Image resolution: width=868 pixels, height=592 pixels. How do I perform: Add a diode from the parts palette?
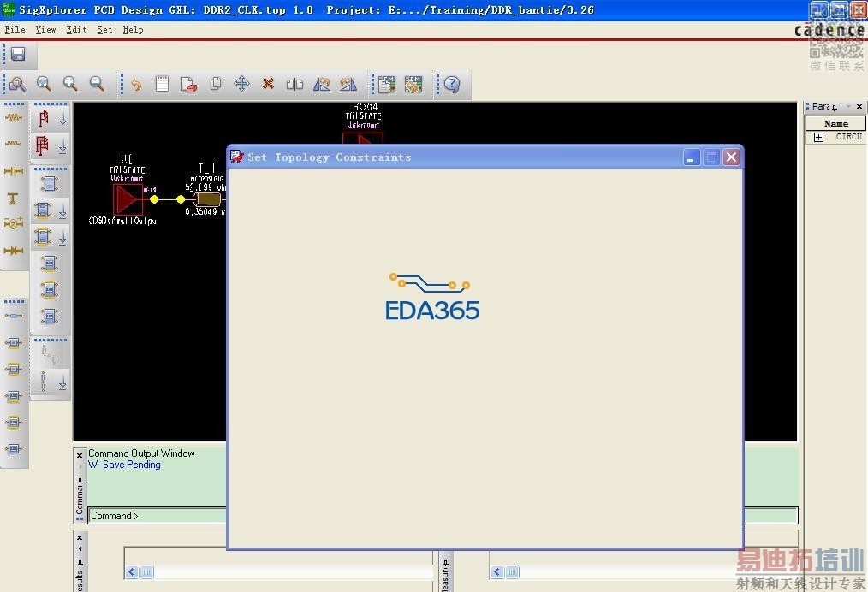click(14, 251)
